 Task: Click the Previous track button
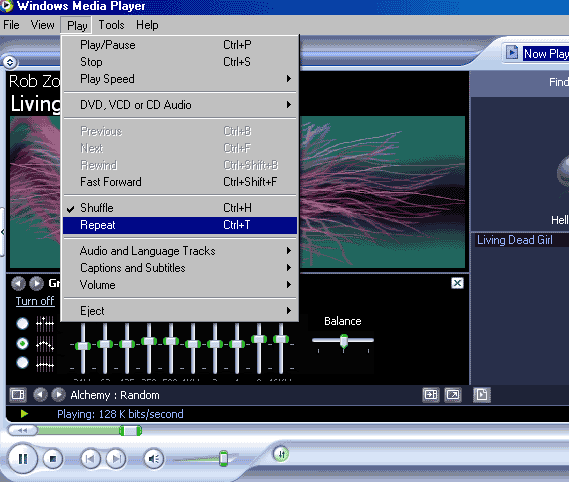point(90,459)
